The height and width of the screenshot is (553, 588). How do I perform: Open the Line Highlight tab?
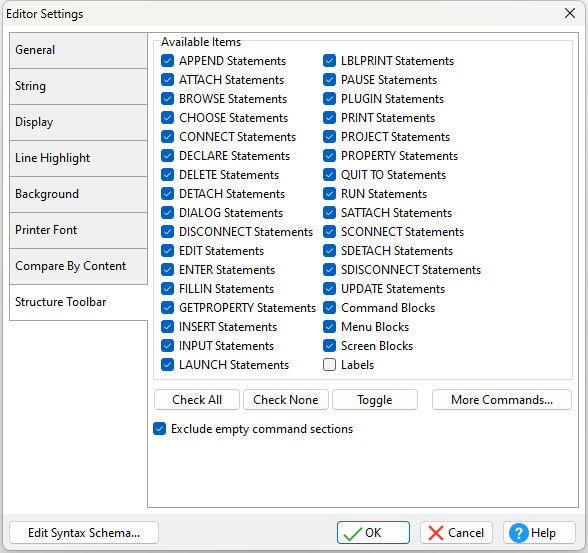click(78, 158)
